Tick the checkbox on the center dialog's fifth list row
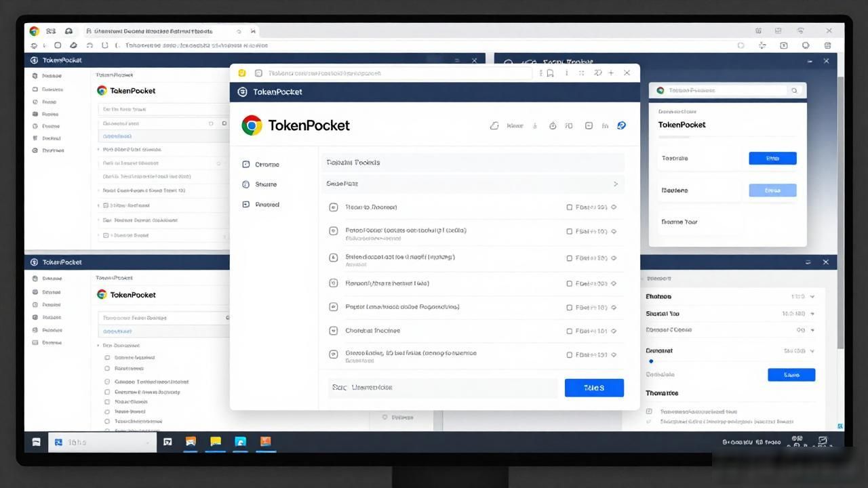The width and height of the screenshot is (868, 488). coord(570,308)
